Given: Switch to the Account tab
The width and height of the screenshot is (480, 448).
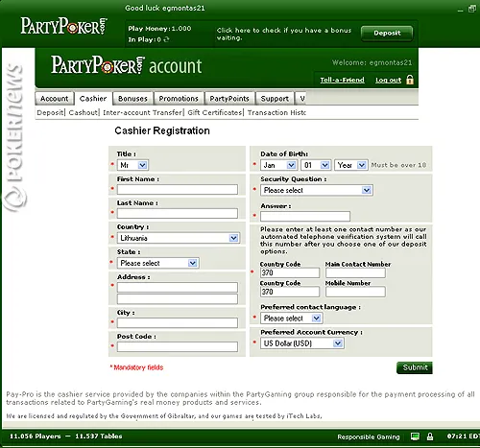Looking at the screenshot, I should pyautogui.click(x=55, y=99).
